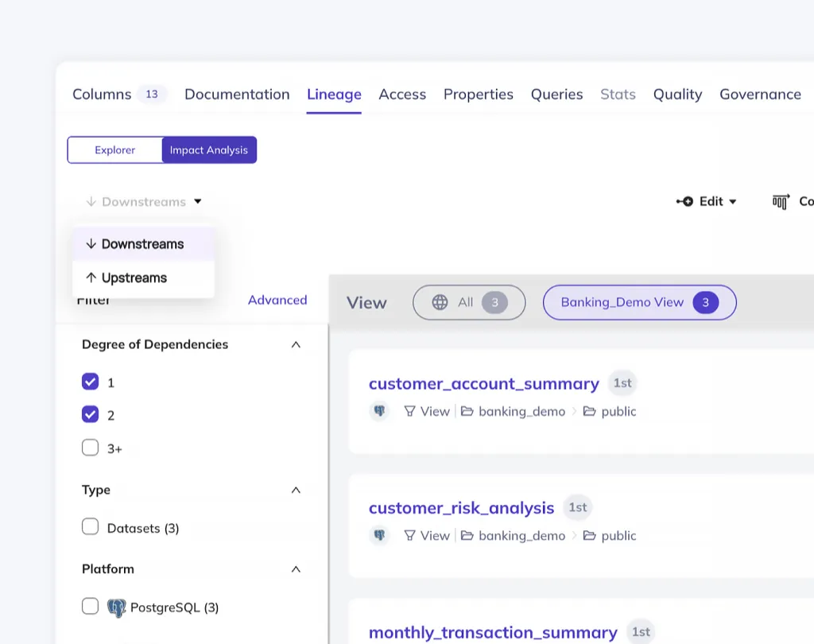Click the lineage edit node icon
This screenshot has width=814, height=644.
pyautogui.click(x=684, y=202)
